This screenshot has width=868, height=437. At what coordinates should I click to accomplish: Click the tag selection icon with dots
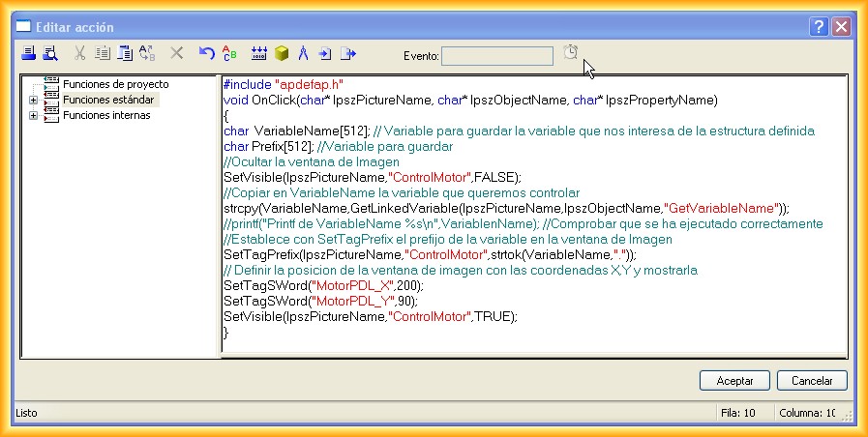pyautogui.click(x=259, y=54)
